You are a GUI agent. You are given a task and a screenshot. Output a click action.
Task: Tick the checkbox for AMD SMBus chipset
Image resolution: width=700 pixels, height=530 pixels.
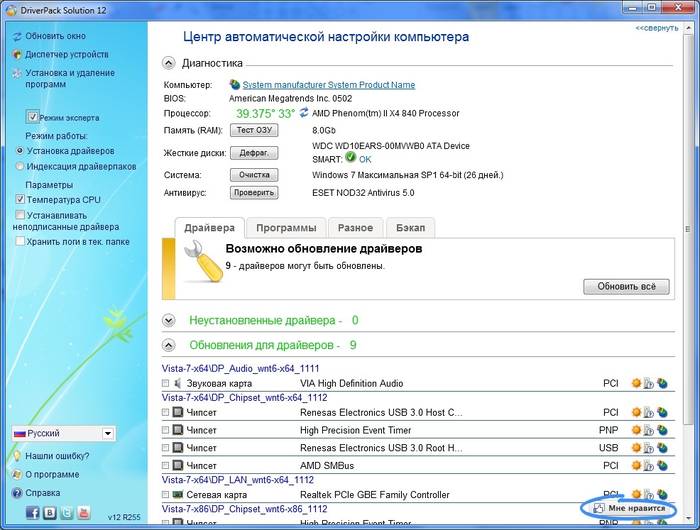(x=165, y=465)
